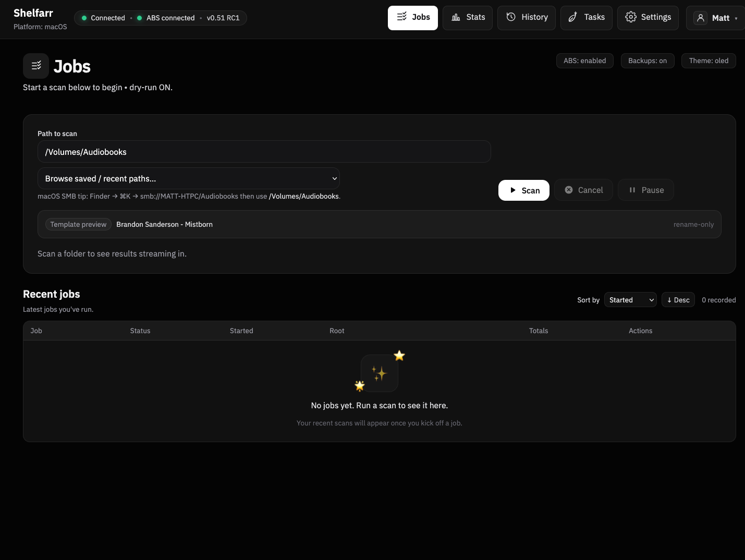Screen dimensions: 745x560
Task: Switch the Theme: oled setting
Action: pos(709,60)
